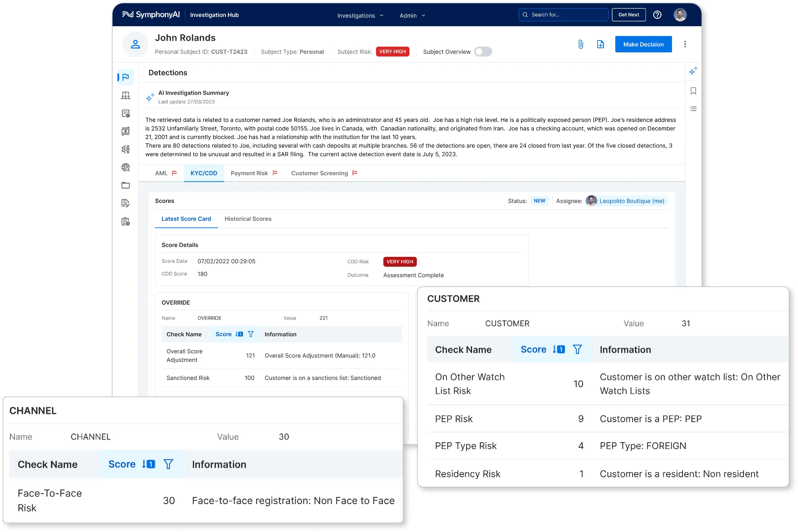Click the add document icon

click(600, 44)
